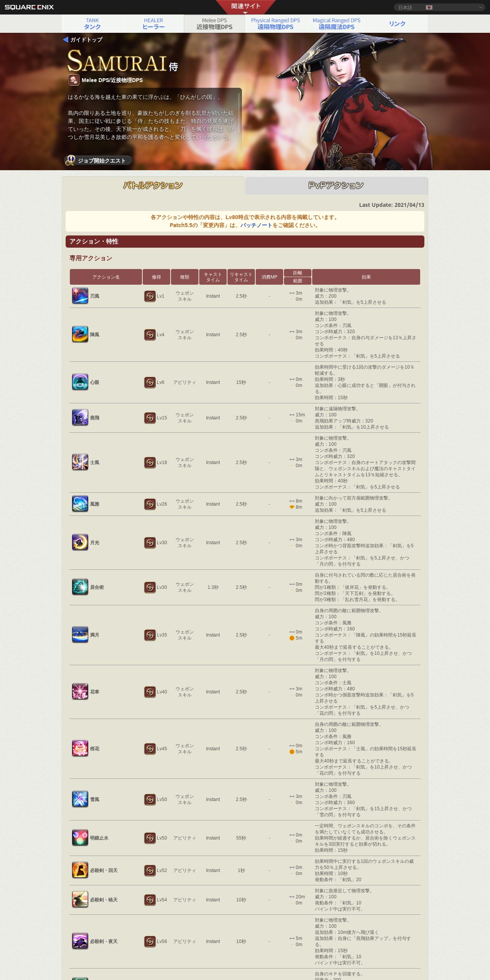Open the パッチノート link
This screenshot has width=490, height=980.
[x=256, y=225]
